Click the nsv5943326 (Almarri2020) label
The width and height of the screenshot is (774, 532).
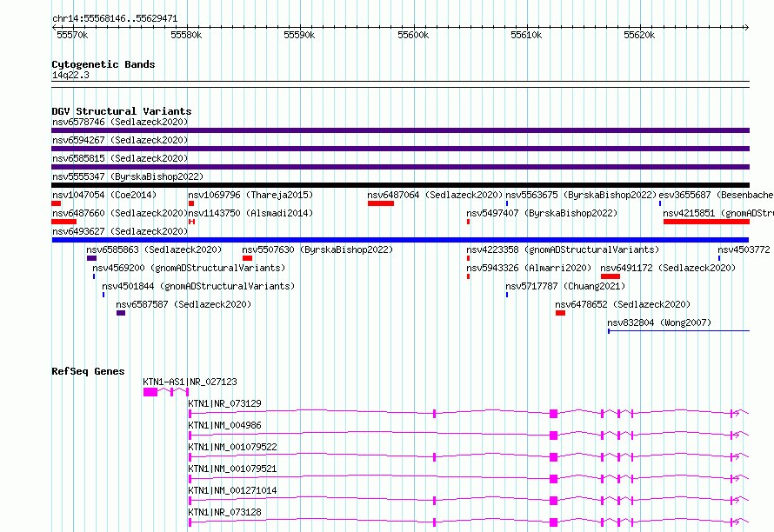529,268
